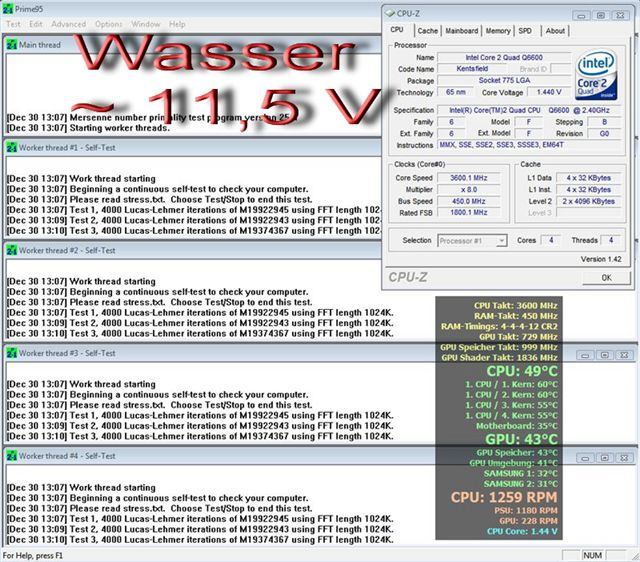Switch to the Cache tab in CPU-Z
Viewport: 640px width, 562px height.
point(427,31)
